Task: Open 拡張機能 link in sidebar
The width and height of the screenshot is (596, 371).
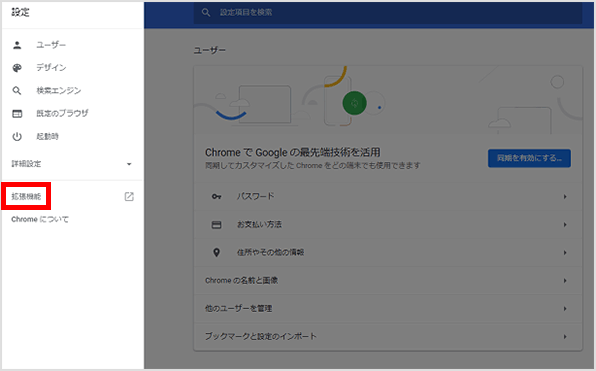Action: click(x=26, y=197)
